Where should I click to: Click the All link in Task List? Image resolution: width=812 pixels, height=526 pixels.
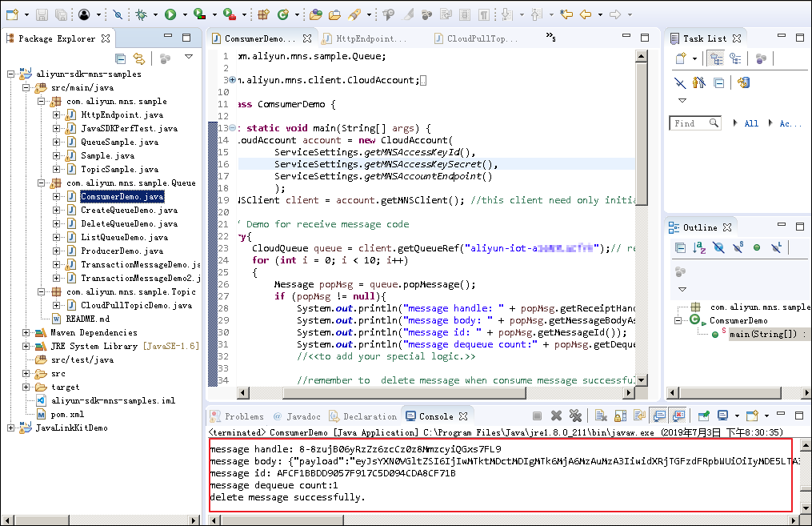pos(751,123)
